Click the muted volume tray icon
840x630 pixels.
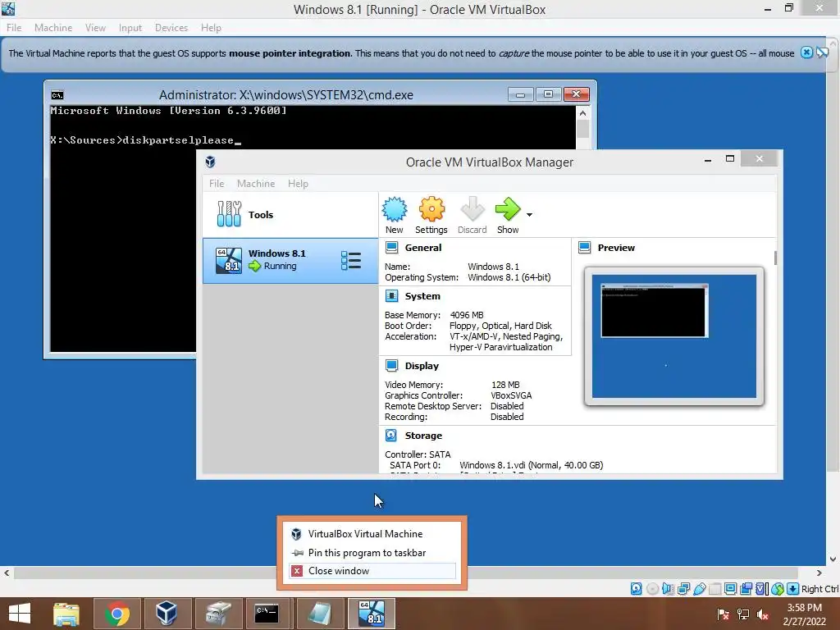(762, 614)
